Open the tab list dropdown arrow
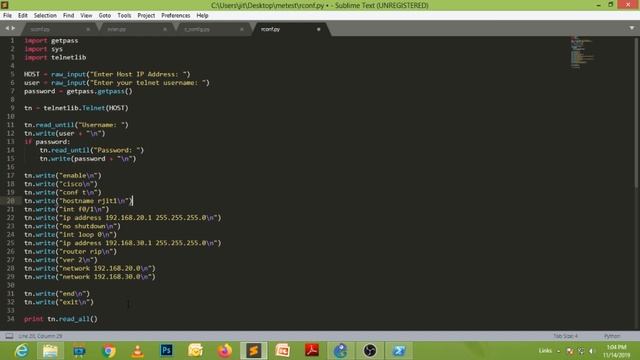Image resolution: width=640 pixels, height=360 pixels. point(631,28)
